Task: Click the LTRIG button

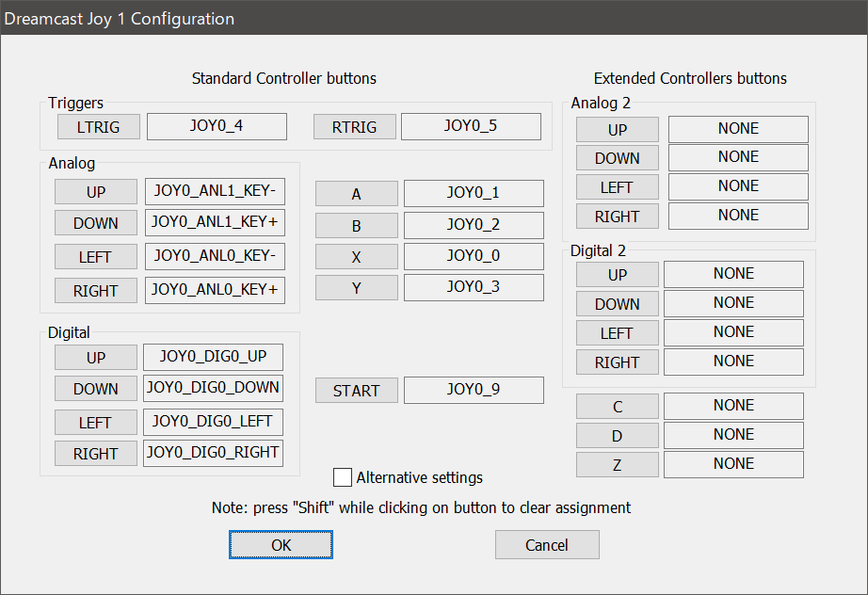Action: click(x=99, y=127)
